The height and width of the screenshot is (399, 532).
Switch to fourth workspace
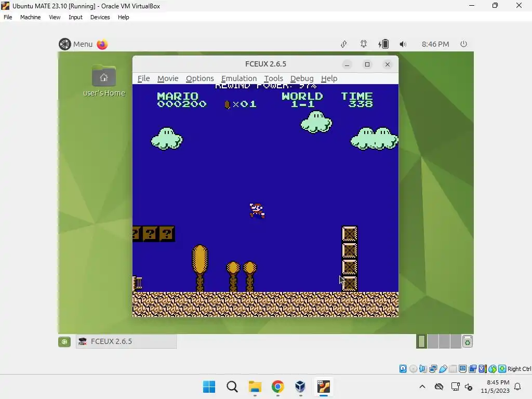pyautogui.click(x=455, y=341)
